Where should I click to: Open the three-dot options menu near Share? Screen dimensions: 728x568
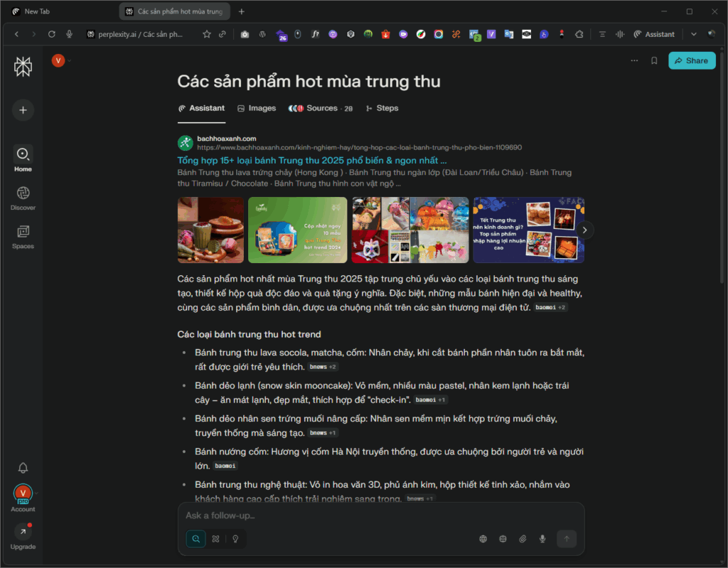[634, 60]
